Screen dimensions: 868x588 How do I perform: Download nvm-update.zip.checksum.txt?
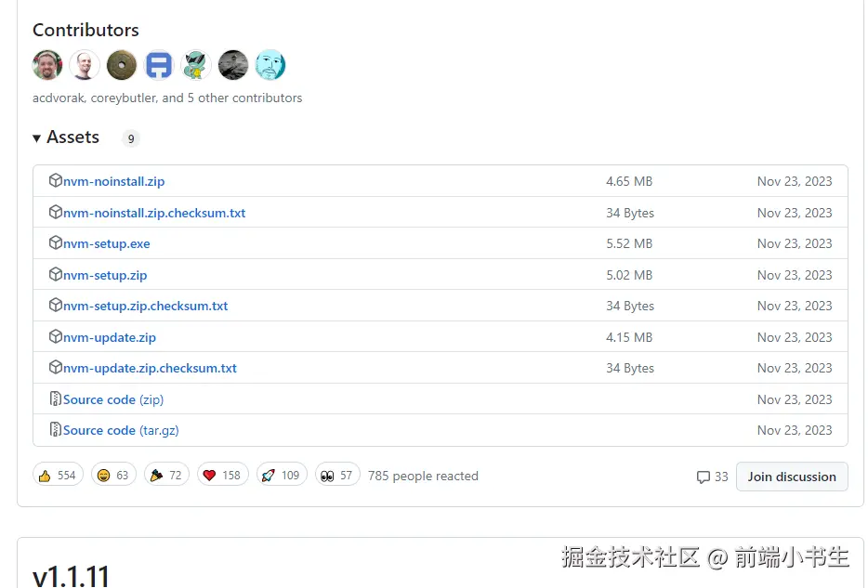(150, 369)
